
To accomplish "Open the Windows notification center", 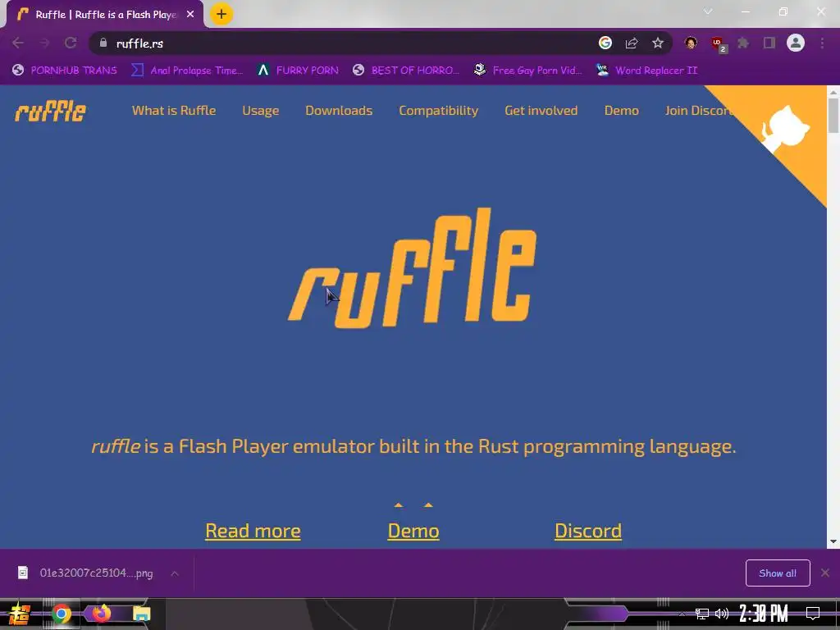I will click(x=813, y=614).
